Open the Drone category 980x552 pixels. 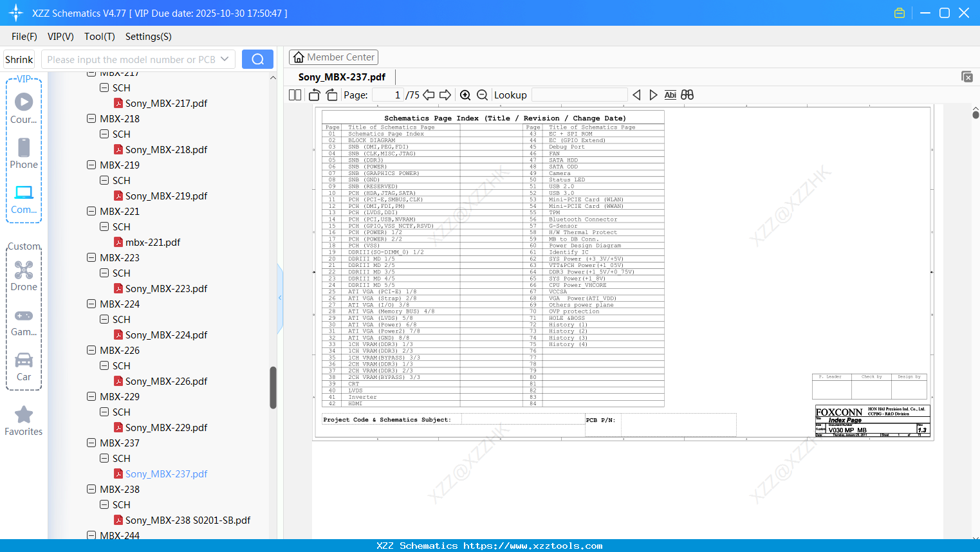point(24,276)
